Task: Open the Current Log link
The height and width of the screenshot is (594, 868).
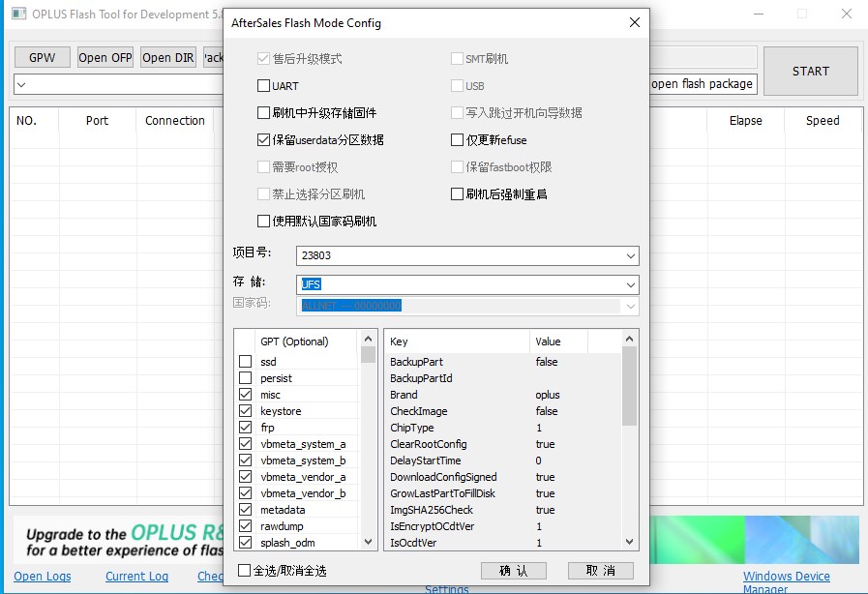Action: pyautogui.click(x=136, y=577)
